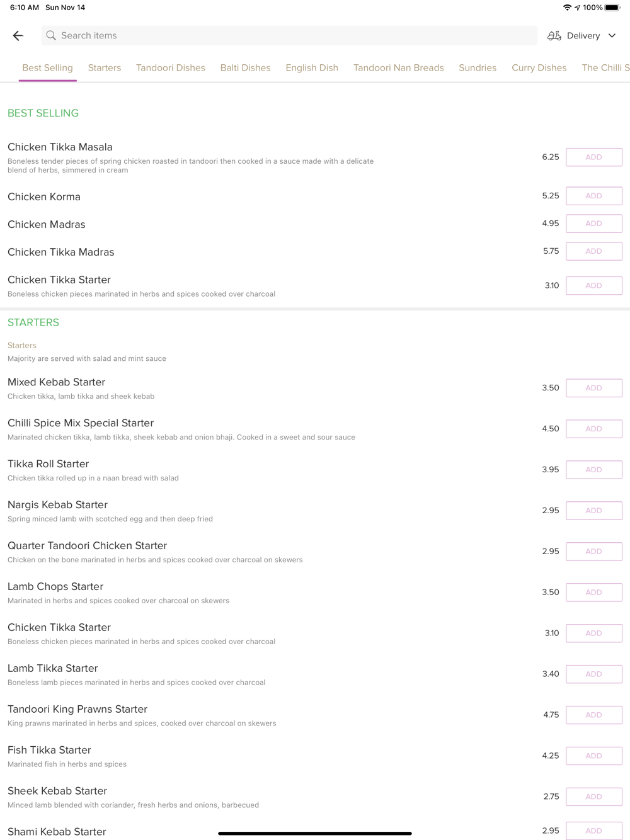Add Chicken Tikka Masala to order
This screenshot has width=630, height=840.
click(x=593, y=157)
